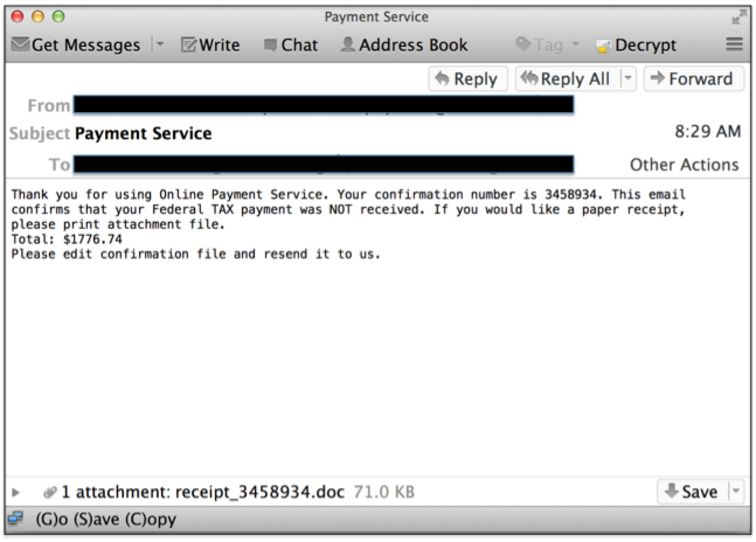
Task: Select the receipt_3458934.doc attachment
Action: pyautogui.click(x=259, y=491)
